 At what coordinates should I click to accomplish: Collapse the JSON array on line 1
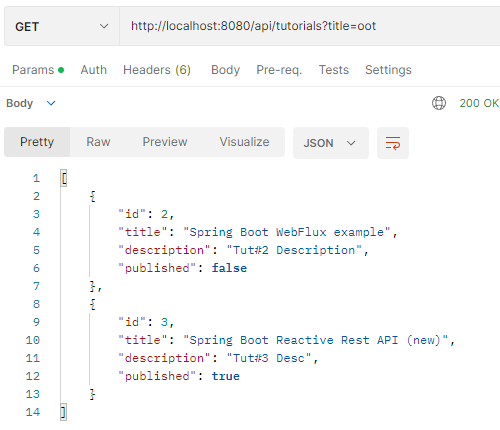pos(64,178)
